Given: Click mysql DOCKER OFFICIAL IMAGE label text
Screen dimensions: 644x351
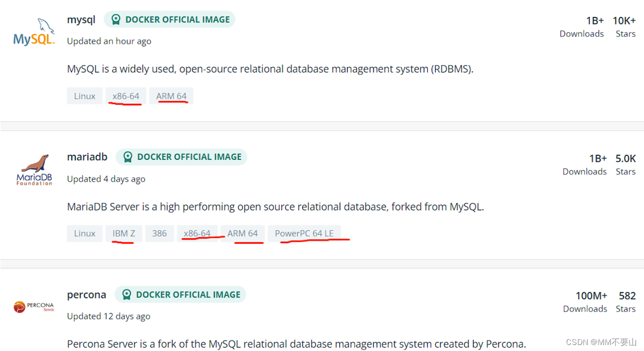Looking at the screenshot, I should point(177,19).
